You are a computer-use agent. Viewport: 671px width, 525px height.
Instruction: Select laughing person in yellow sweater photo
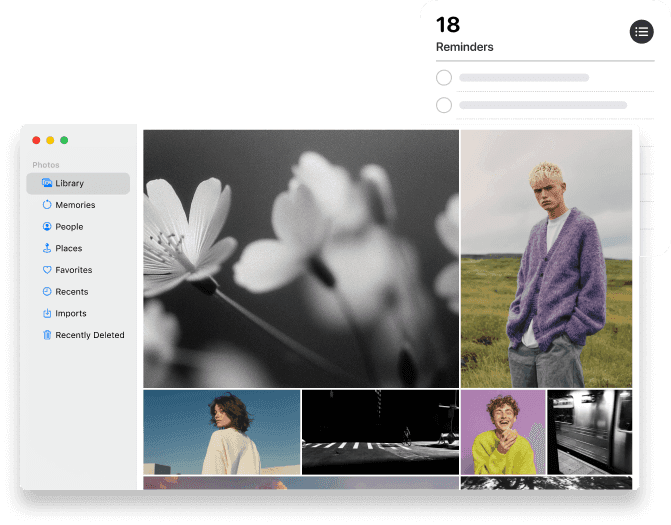502,432
